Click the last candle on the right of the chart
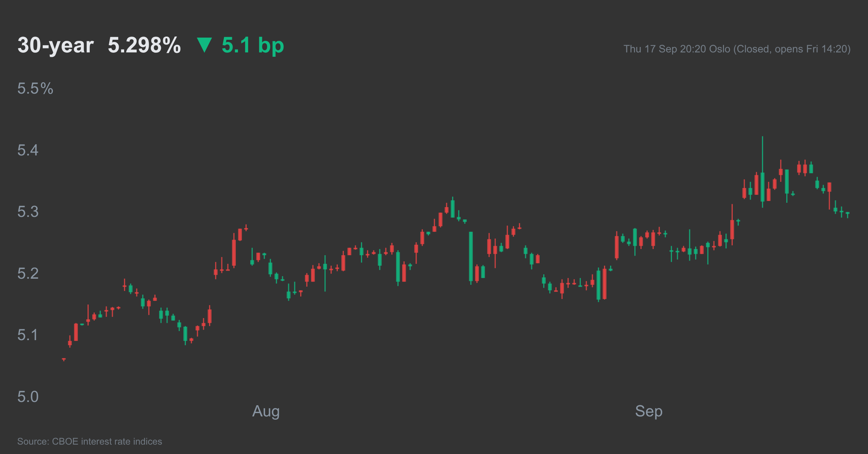 (847, 215)
